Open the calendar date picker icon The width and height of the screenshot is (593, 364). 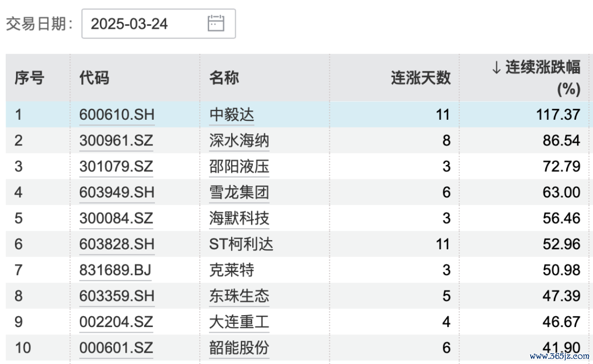[216, 24]
